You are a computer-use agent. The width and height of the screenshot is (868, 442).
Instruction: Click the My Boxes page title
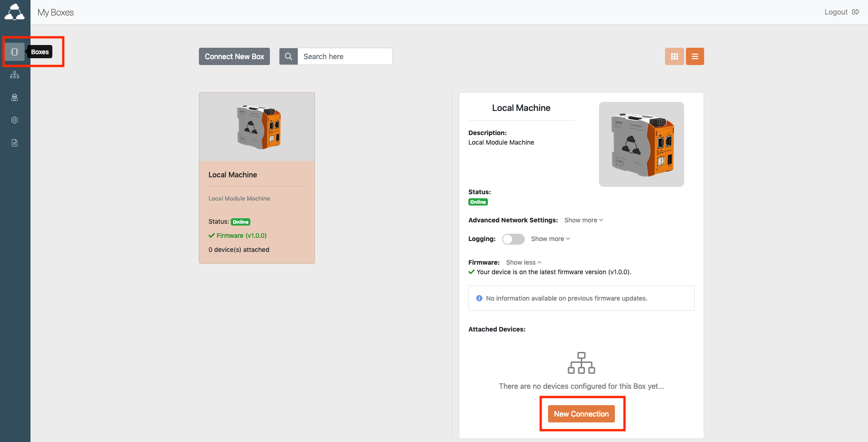[x=56, y=12]
